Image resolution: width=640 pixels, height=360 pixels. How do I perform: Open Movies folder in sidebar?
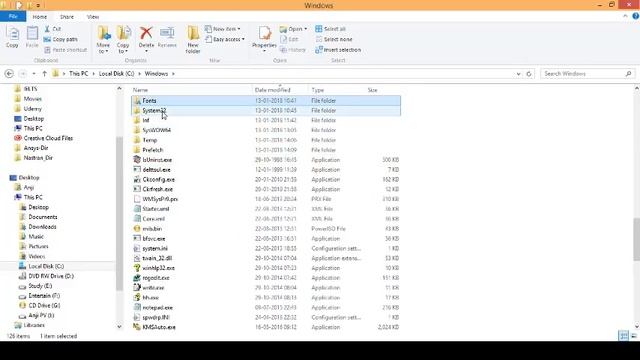pos(28,99)
